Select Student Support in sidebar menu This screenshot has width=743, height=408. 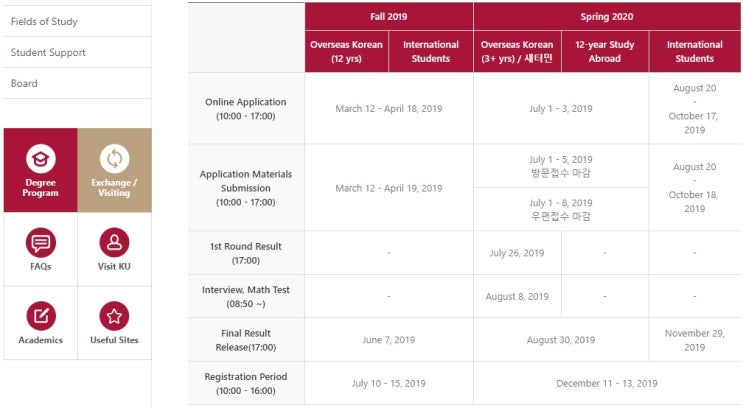pos(77,52)
